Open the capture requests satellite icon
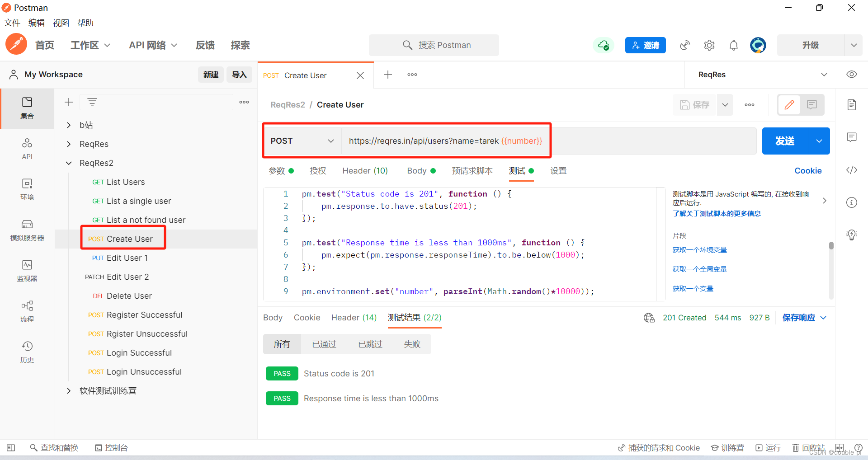Screen dimensions: 868x460 tap(685, 45)
